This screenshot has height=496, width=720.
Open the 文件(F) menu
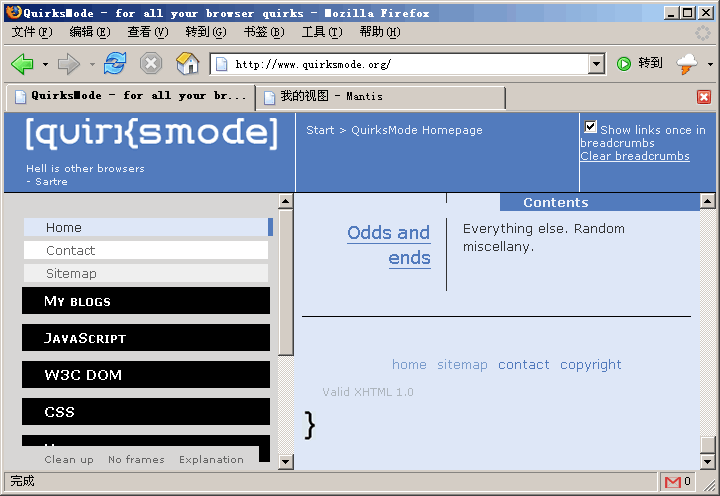point(32,32)
